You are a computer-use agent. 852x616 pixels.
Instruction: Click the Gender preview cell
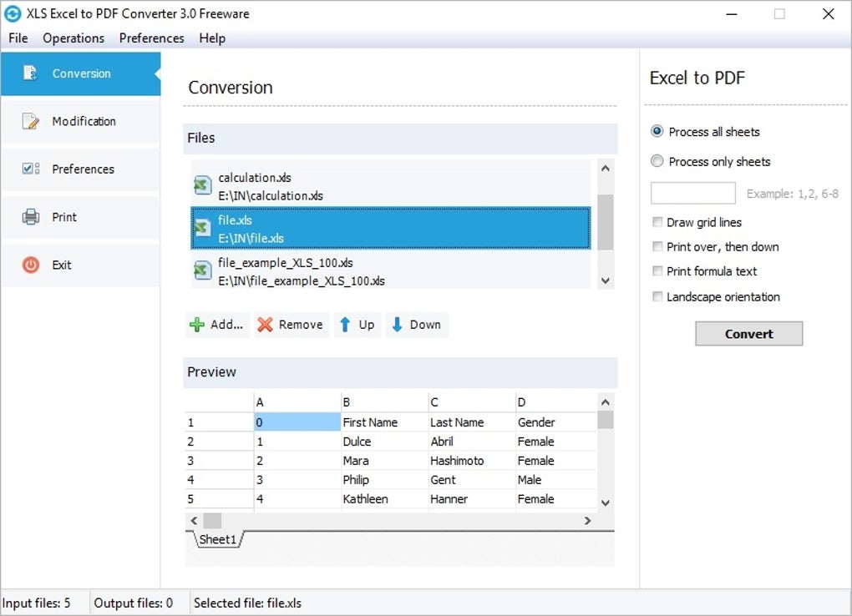point(555,422)
